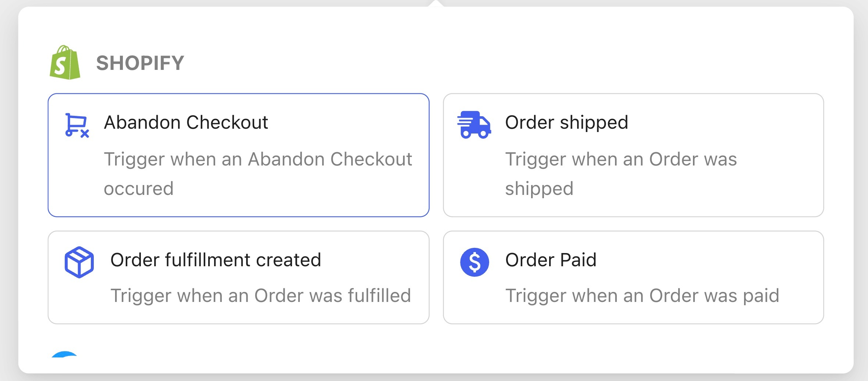Pick the Order Paid title
This screenshot has height=381, width=868.
tap(551, 260)
